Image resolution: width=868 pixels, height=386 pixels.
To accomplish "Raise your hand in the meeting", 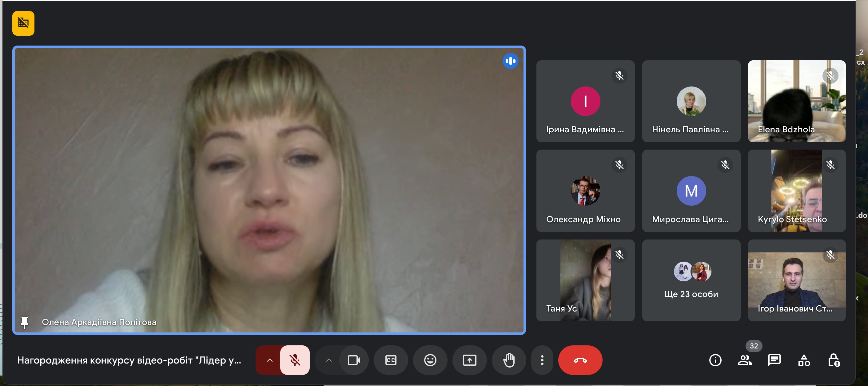I will pos(509,360).
